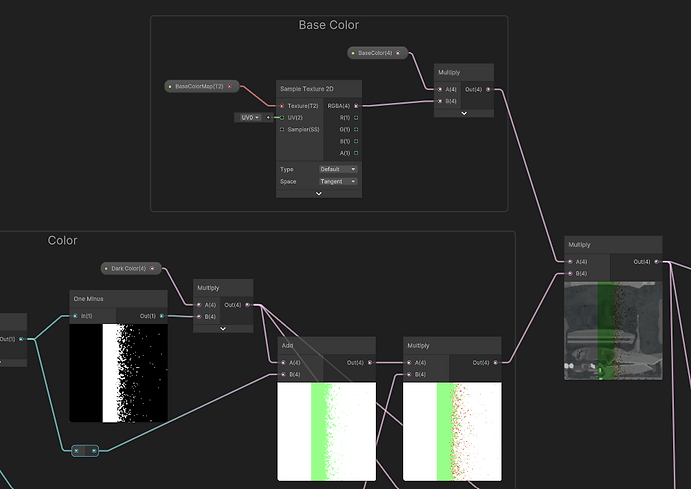The image size is (691, 489).
Task: Open the Space dropdown set to Tangent
Action: [x=338, y=182]
